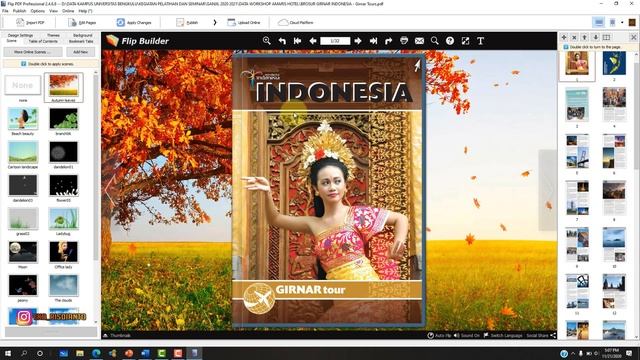Jump to the last page icon
Image resolution: width=640 pixels, height=360 pixels.
pyautogui.click(x=373, y=41)
